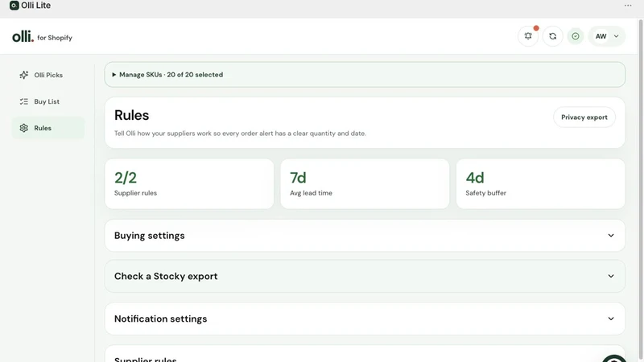
Task: Click the Privacy export button
Action: pos(584,117)
